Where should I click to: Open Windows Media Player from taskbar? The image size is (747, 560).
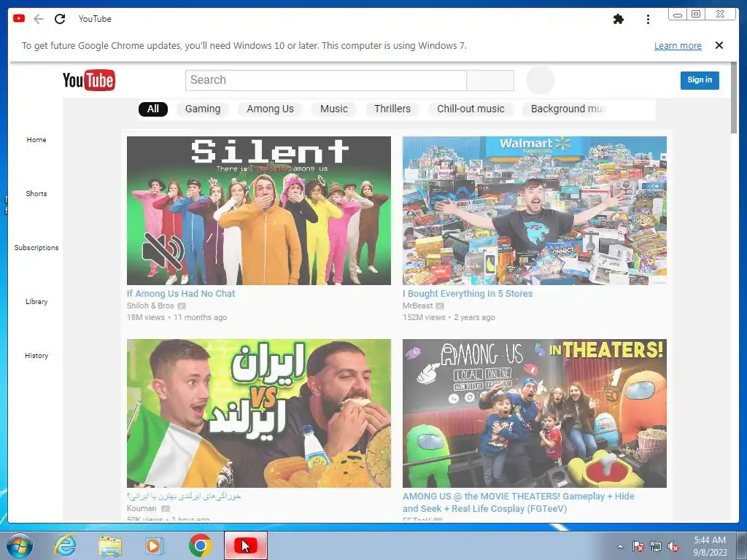(155, 546)
